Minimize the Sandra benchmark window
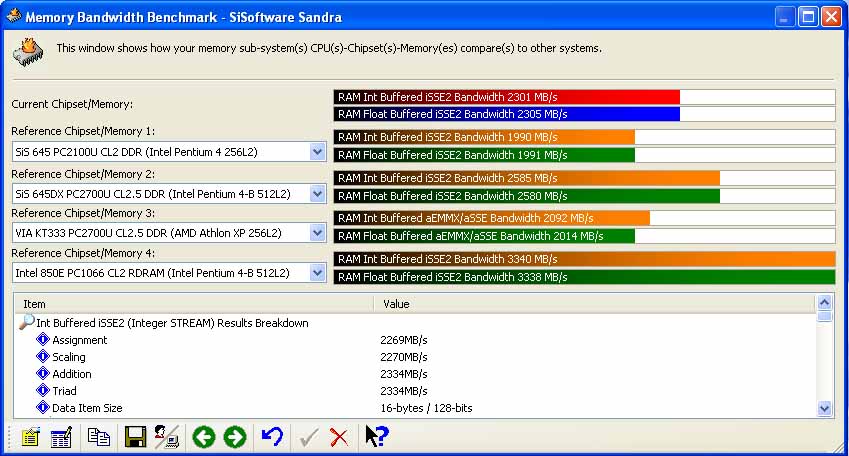Viewport: 849px width, 456px height. coord(784,17)
